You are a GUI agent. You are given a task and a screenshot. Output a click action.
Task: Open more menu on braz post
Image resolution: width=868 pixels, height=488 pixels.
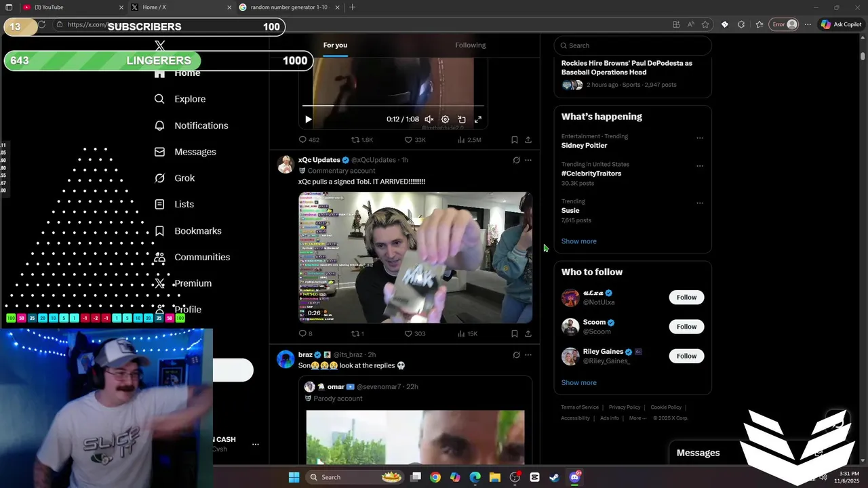(x=528, y=354)
